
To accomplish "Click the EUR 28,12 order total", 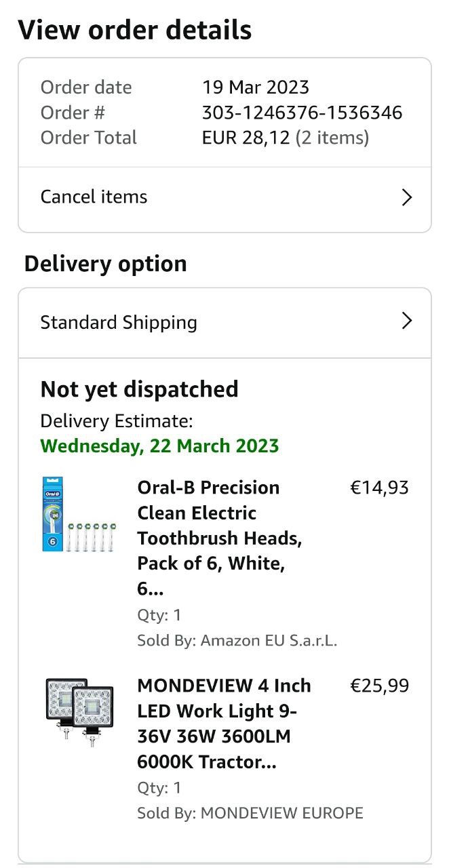I will [246, 138].
